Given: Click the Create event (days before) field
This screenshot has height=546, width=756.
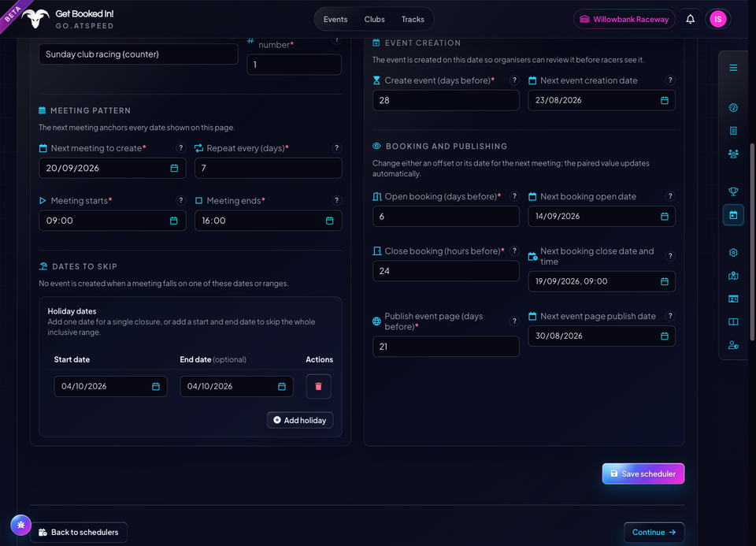Looking at the screenshot, I should pyautogui.click(x=446, y=100).
